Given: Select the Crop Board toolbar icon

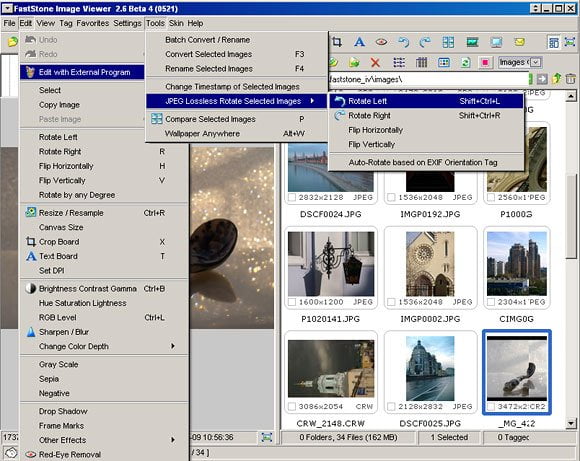Looking at the screenshot, I should (337, 42).
